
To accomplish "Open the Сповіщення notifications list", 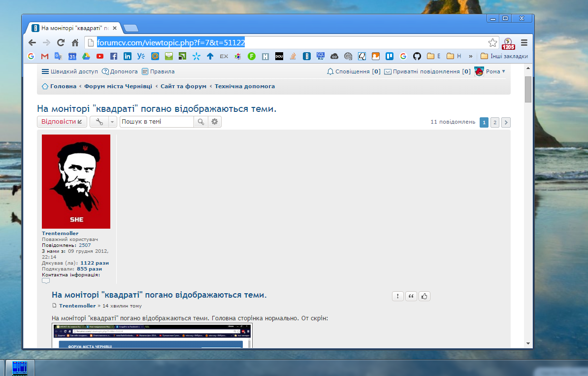I will coord(354,71).
